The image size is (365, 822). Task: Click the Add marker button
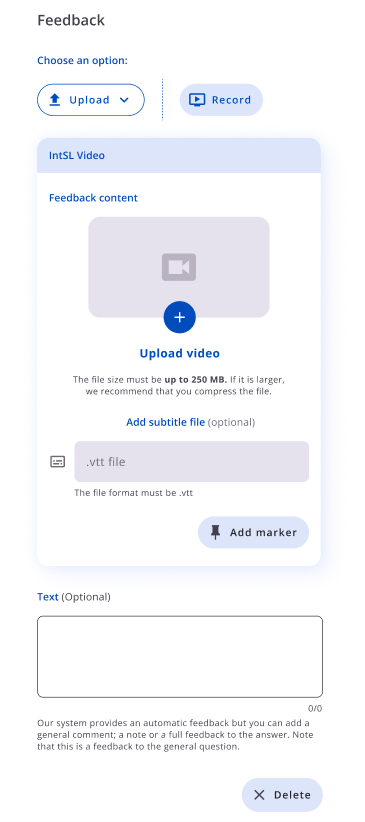253,533
